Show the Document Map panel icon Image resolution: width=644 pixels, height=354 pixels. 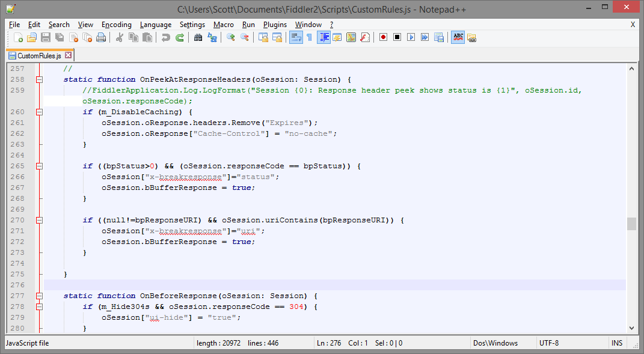(351, 38)
